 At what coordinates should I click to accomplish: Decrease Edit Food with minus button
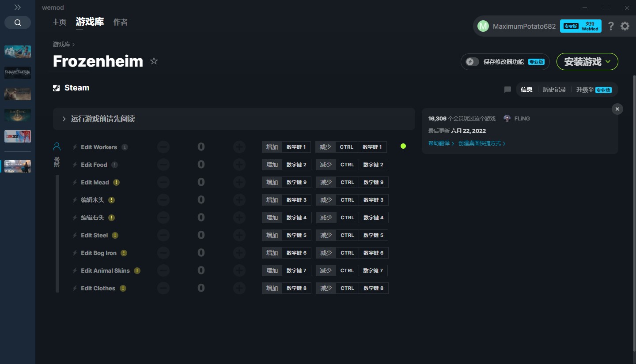click(x=163, y=165)
